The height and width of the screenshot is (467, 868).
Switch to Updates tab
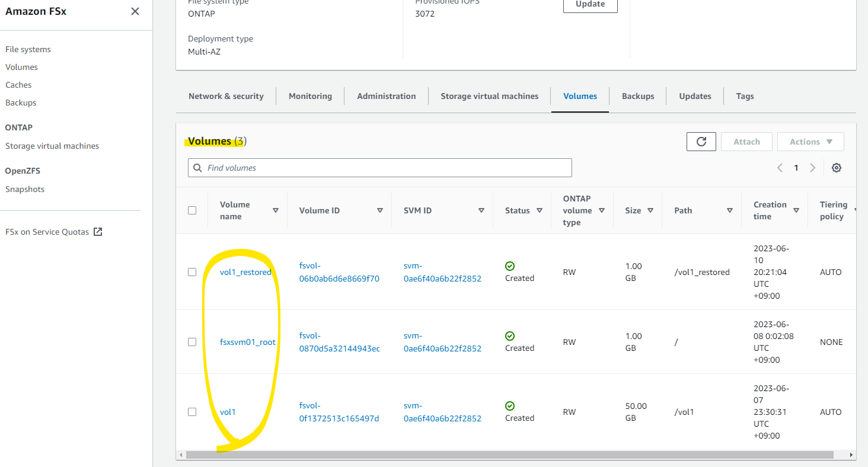695,96
